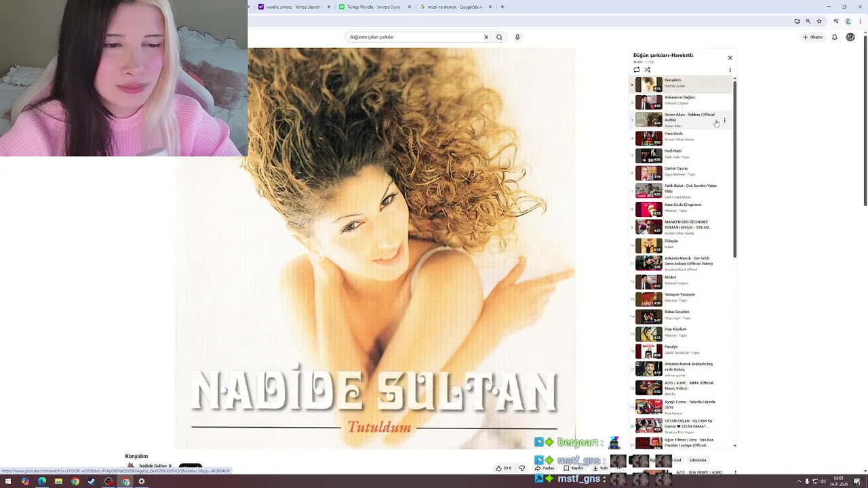
Task: Open Chrome from the taskbar
Action: [x=75, y=481]
